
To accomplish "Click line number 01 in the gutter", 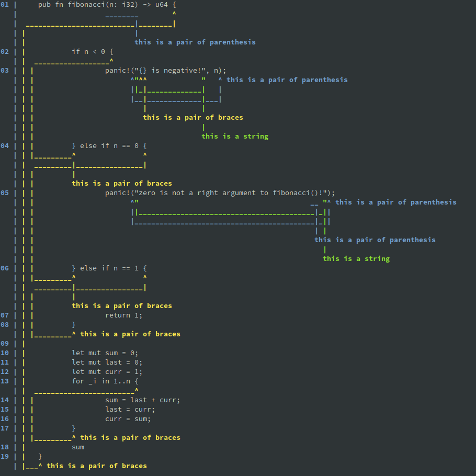I will 5,4.
